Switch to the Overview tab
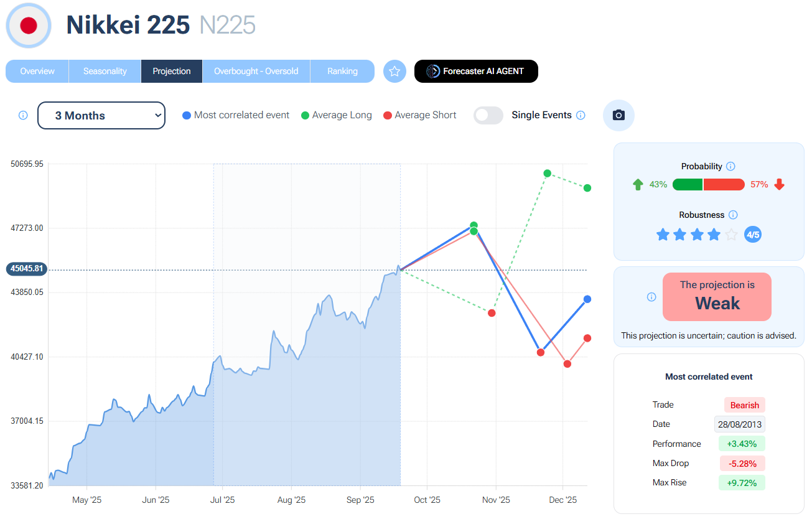812x519 pixels. click(x=37, y=71)
